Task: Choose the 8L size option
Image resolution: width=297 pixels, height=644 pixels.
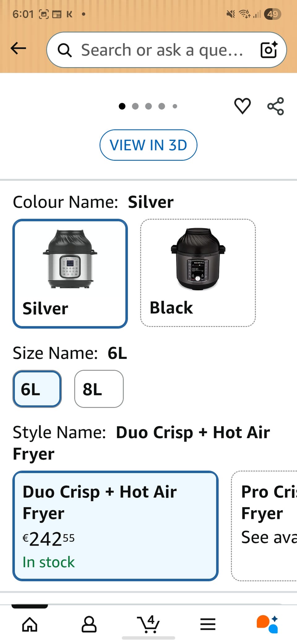Action: pos(99,389)
